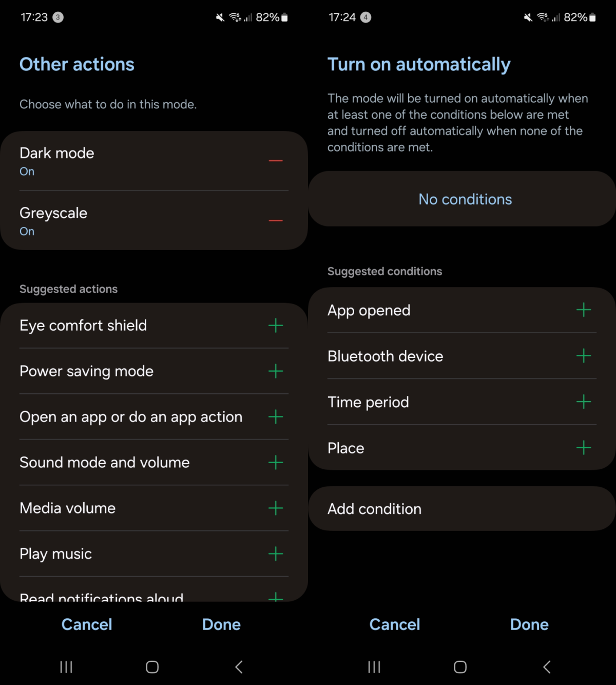616x685 pixels.
Task: Remove the Greyscale action
Action: (x=276, y=221)
